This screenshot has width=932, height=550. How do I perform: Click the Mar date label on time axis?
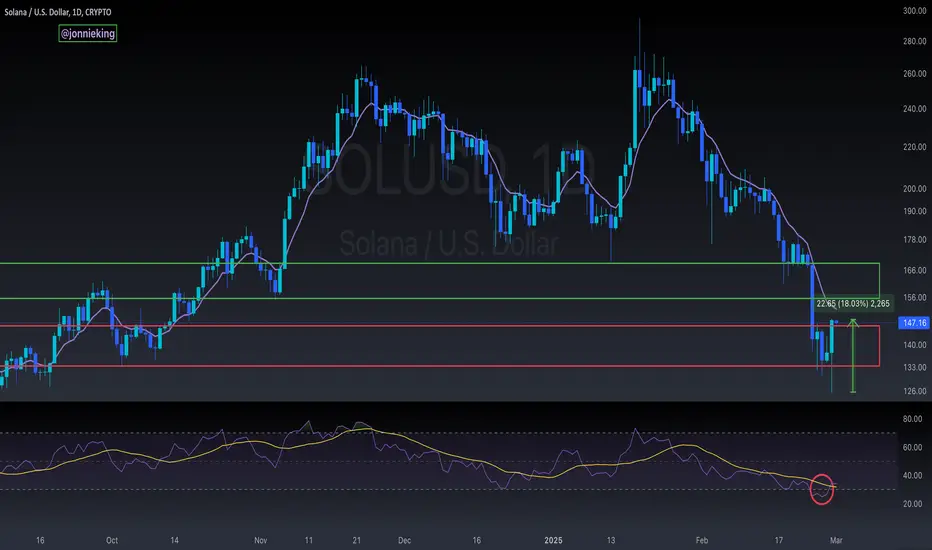(836, 540)
